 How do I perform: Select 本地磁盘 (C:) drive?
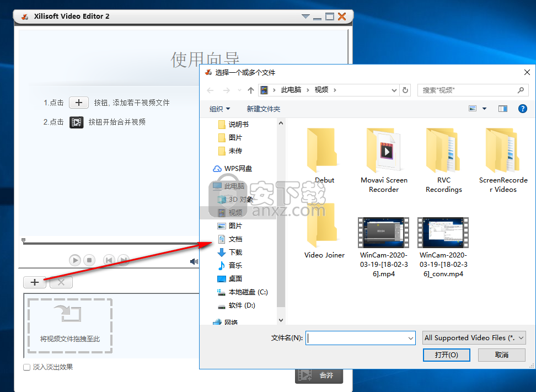[x=243, y=292]
